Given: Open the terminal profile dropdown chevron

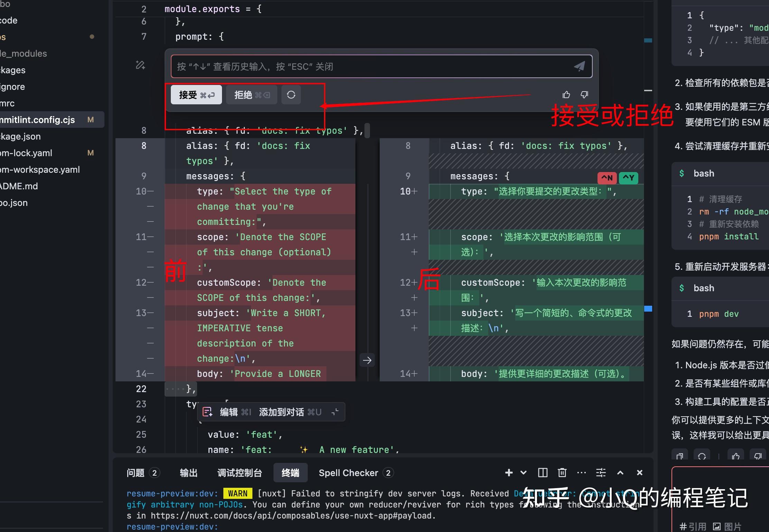Looking at the screenshot, I should click(x=523, y=473).
